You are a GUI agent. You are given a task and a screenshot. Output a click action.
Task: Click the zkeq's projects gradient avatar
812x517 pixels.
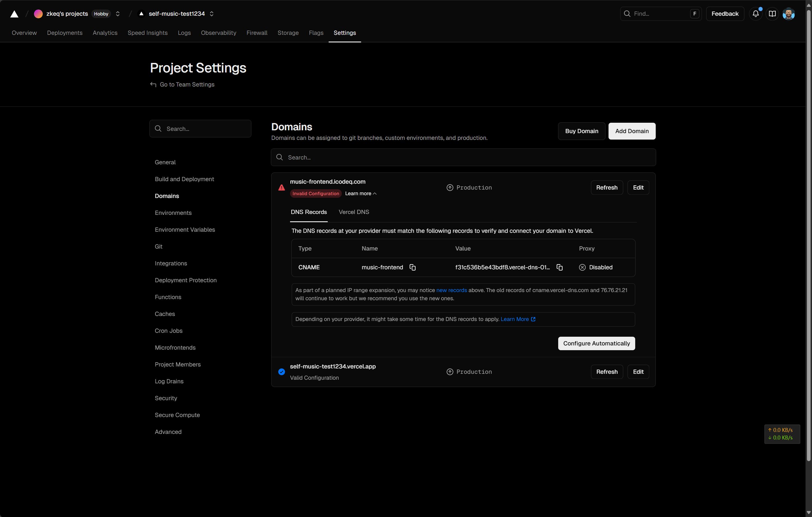[x=38, y=14]
